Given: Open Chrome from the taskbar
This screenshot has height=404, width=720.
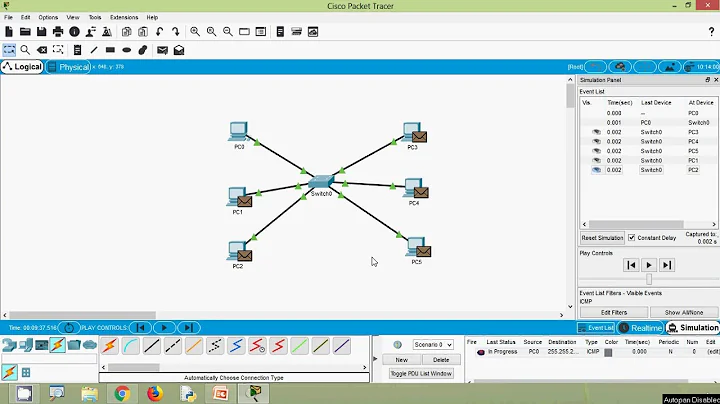Looking at the screenshot, I should 122,393.
